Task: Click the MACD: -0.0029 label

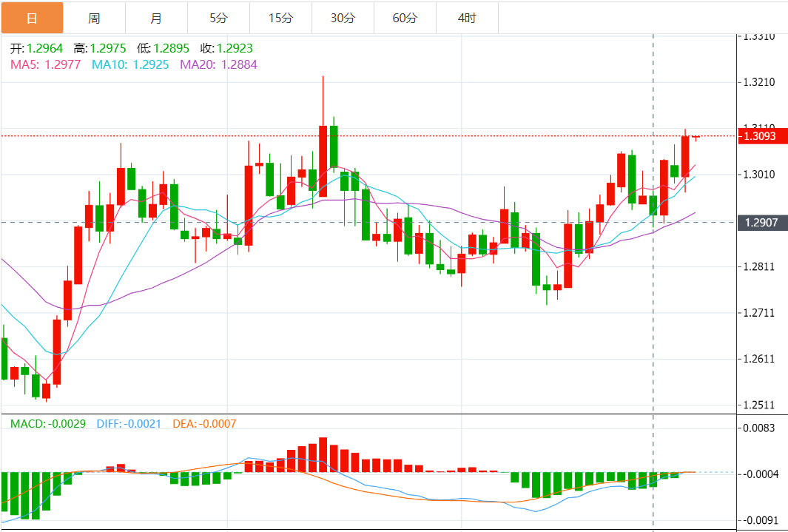Action: point(48,423)
